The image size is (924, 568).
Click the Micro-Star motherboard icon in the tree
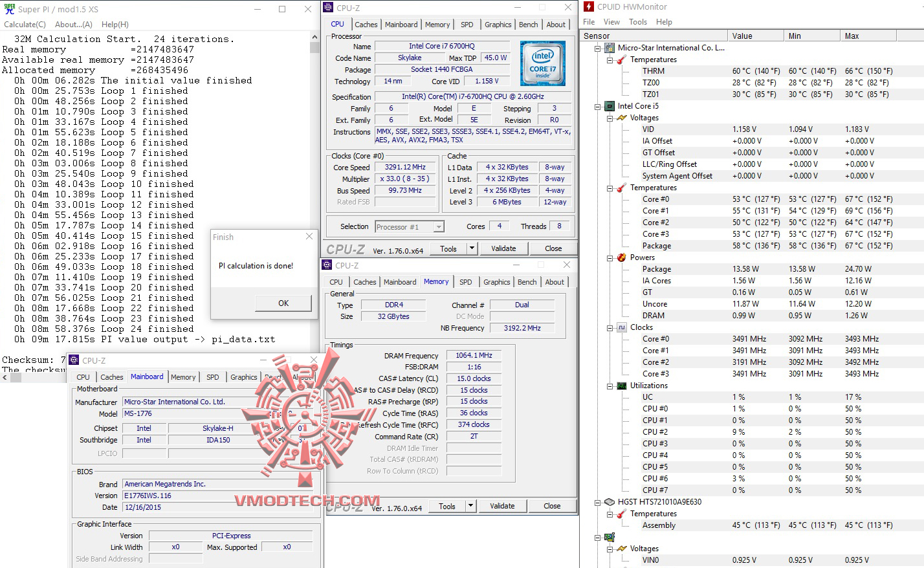tap(610, 48)
